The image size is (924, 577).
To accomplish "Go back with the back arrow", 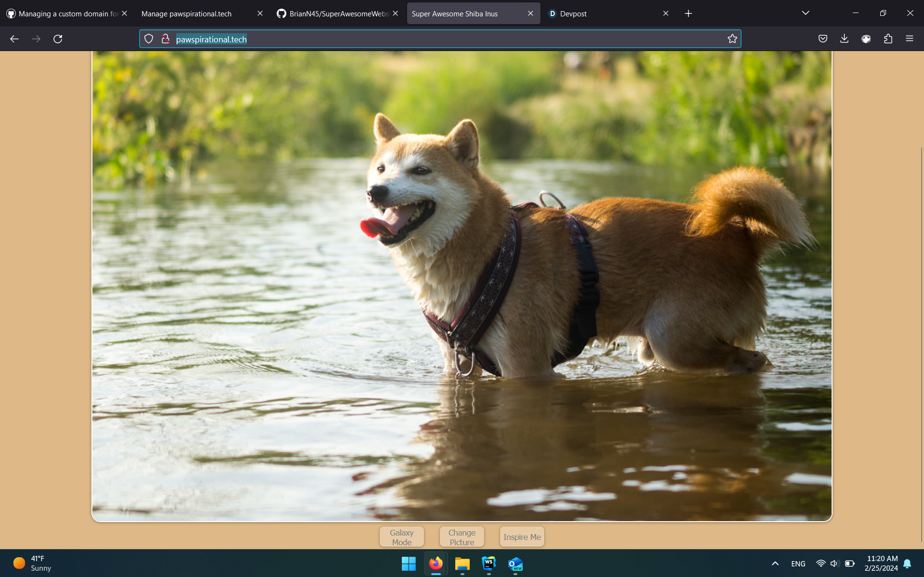I will tap(14, 39).
